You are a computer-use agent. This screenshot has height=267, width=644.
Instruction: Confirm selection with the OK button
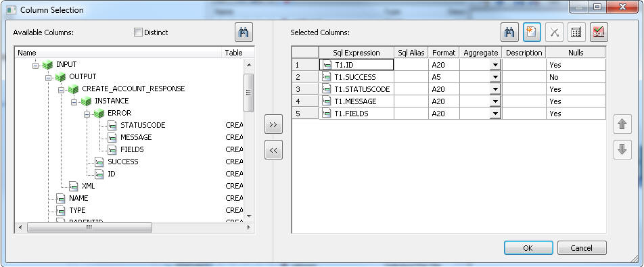coord(528,247)
